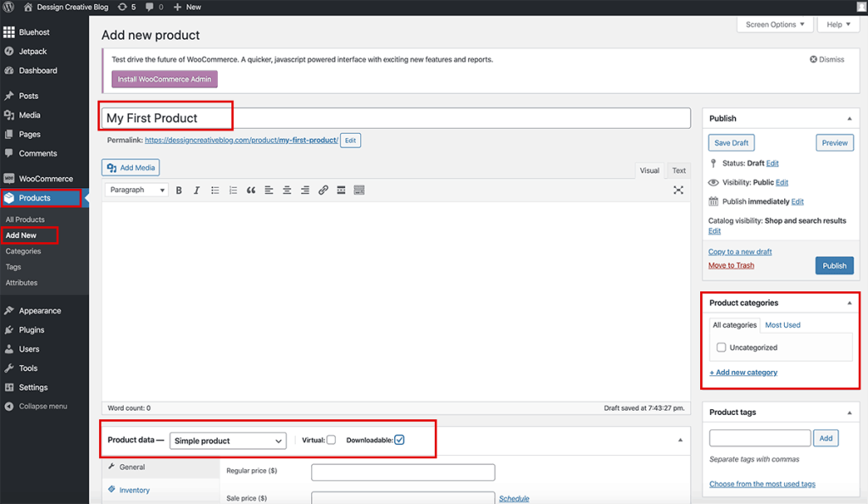Collapse the admin sidebar menu
The height and width of the screenshot is (504, 868).
click(x=44, y=407)
